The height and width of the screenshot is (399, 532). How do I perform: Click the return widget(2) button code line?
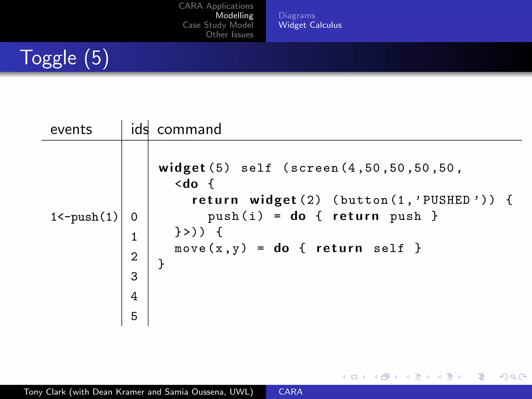(x=353, y=200)
